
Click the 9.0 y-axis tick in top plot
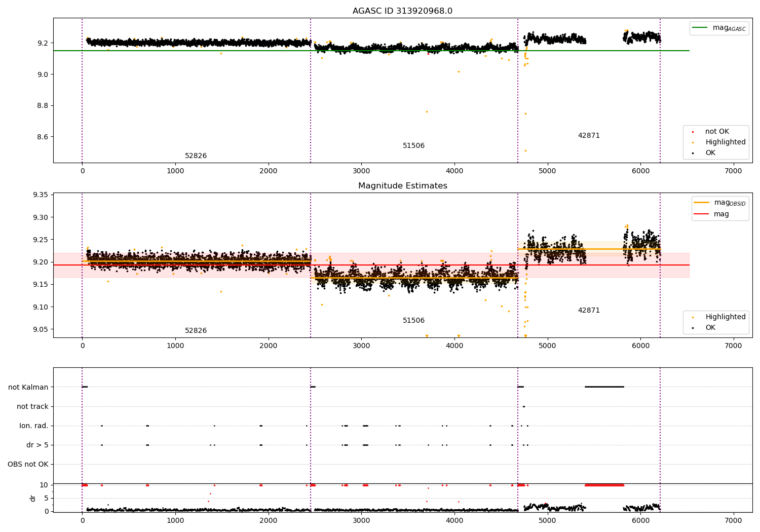[43, 75]
